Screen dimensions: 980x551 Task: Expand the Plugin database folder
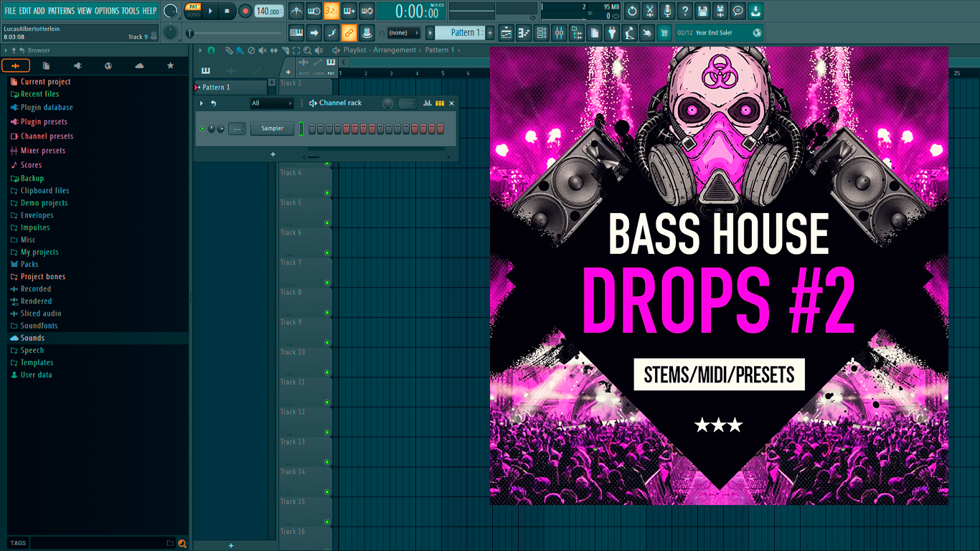pos(42,108)
